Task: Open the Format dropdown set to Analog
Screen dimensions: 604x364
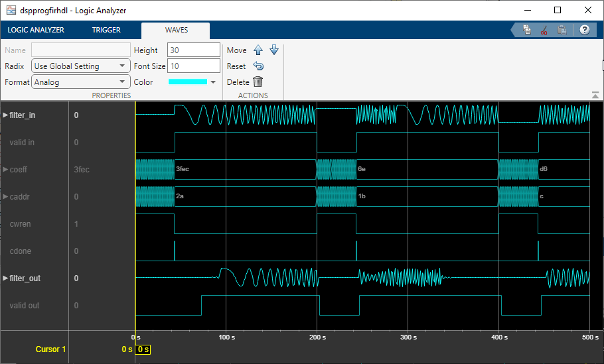Action: coord(81,82)
